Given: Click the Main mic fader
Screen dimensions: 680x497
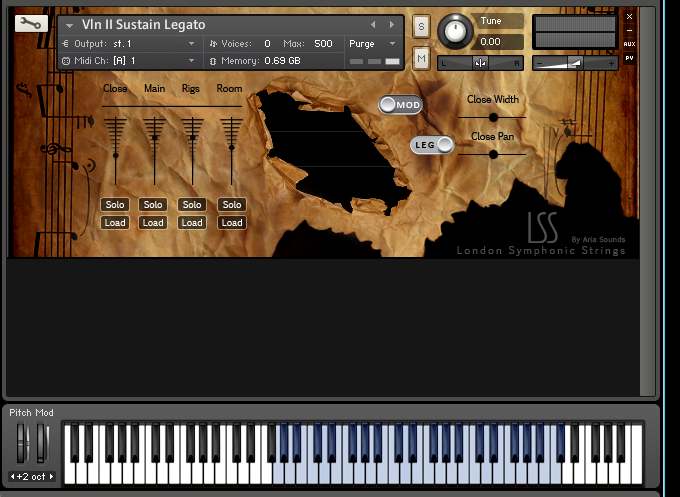Looking at the screenshot, I should tap(154, 138).
